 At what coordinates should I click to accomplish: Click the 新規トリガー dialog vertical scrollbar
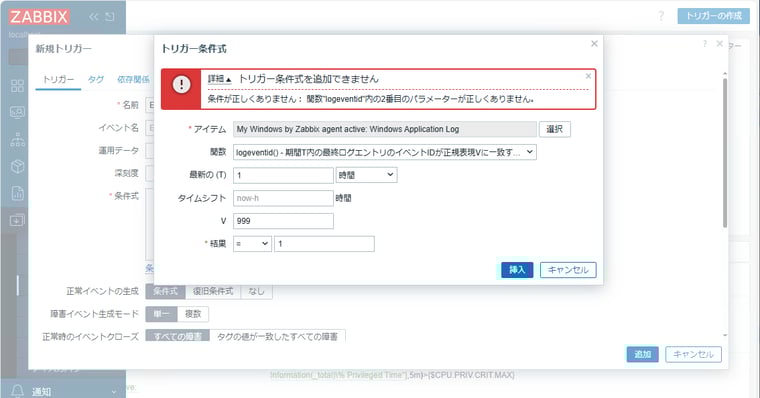[725, 153]
